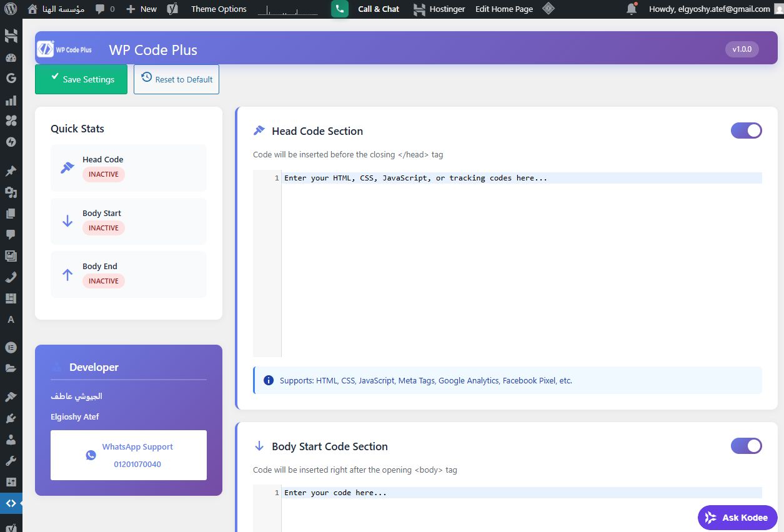
Task: Click Edit Home Page
Action: coord(504,9)
